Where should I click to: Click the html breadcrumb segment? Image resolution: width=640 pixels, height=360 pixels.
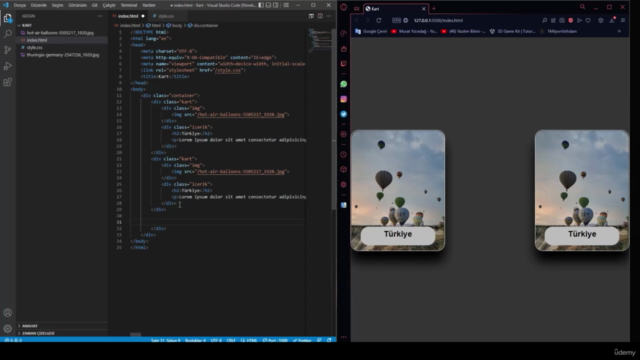point(153,25)
